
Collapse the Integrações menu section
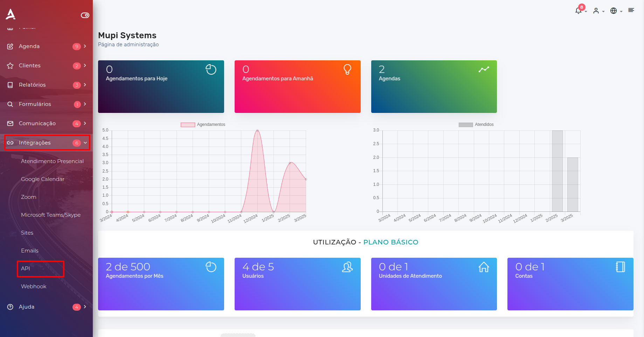[x=47, y=143]
